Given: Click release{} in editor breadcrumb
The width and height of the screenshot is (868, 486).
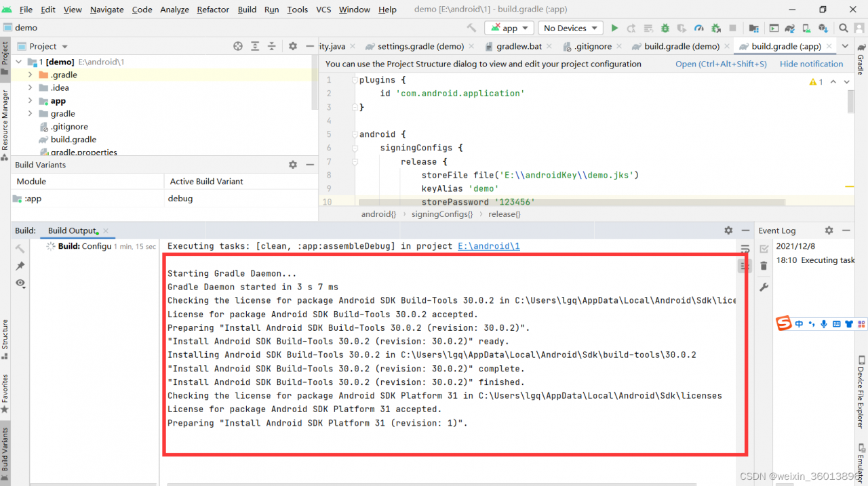Looking at the screenshot, I should pos(504,214).
